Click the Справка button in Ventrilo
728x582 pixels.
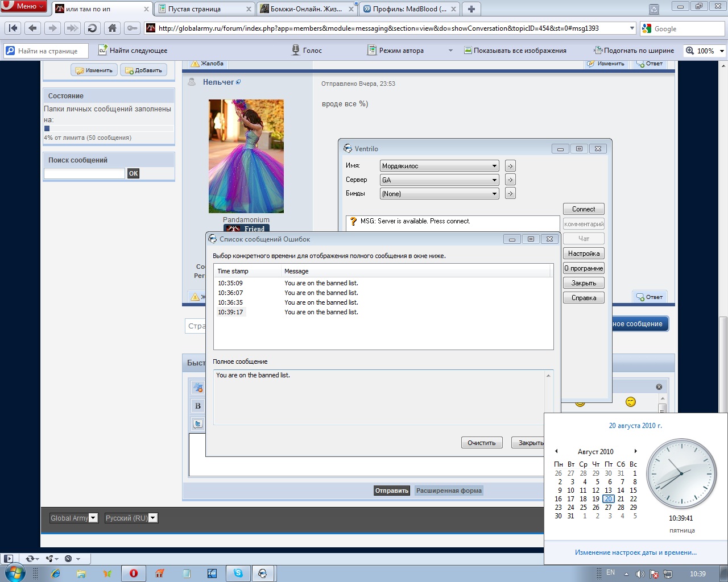tap(584, 298)
